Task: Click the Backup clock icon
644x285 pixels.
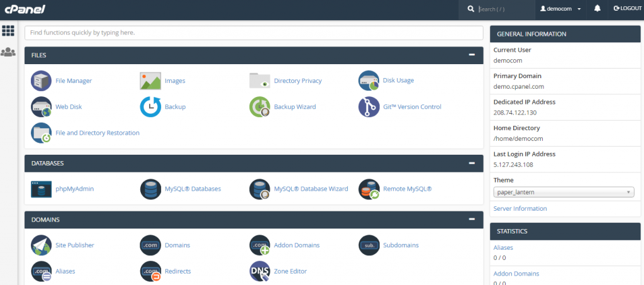Action: click(x=150, y=107)
